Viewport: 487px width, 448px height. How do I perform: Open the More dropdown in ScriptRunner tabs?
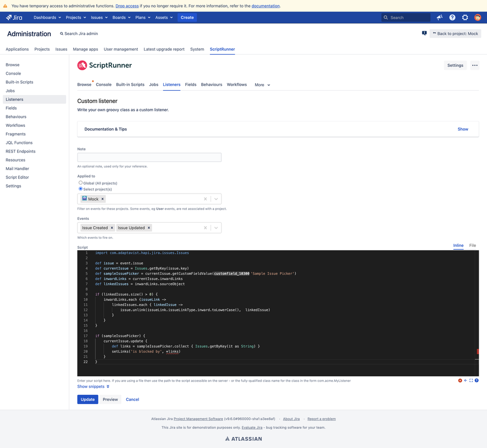point(262,85)
